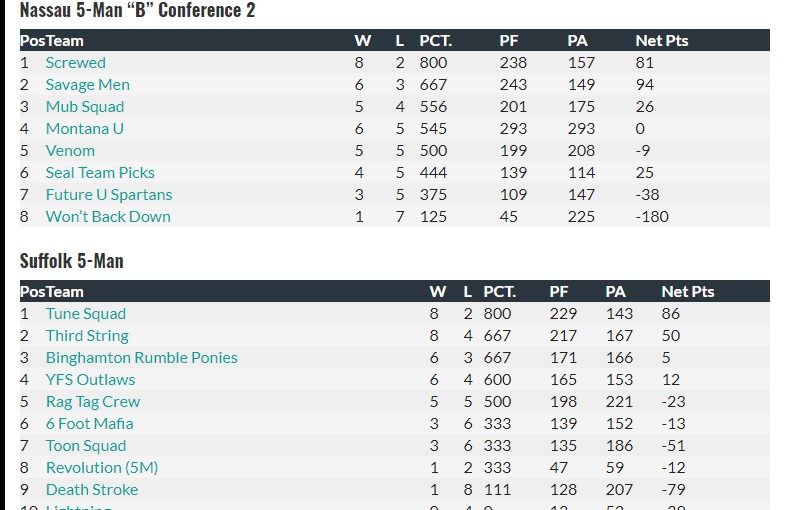Open Future U Spartans team page
The height and width of the screenshot is (510, 790).
tap(109, 194)
